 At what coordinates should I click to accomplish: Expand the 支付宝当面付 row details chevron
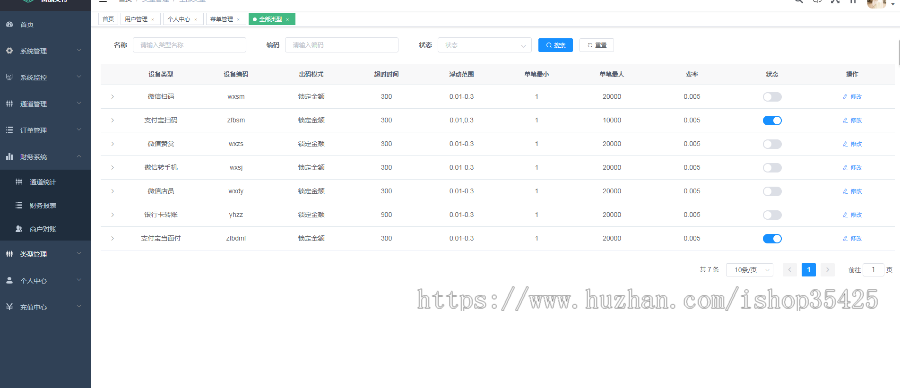pyautogui.click(x=112, y=238)
